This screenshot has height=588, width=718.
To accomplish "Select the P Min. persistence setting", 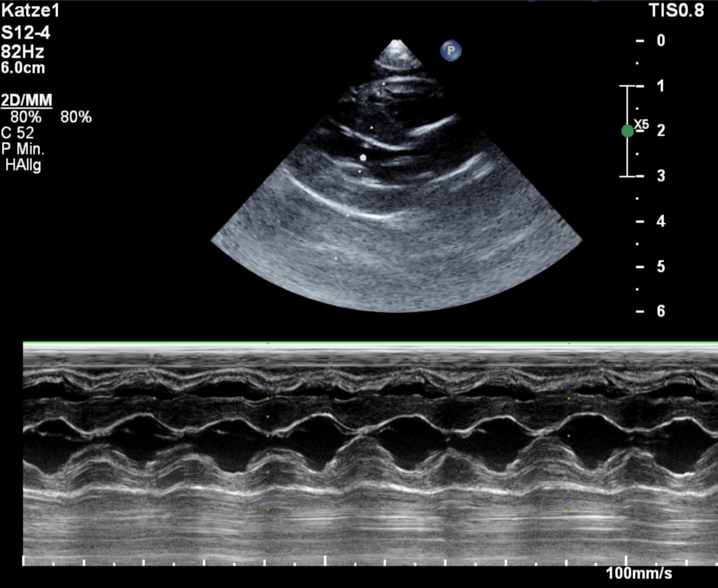I will click(x=22, y=149).
